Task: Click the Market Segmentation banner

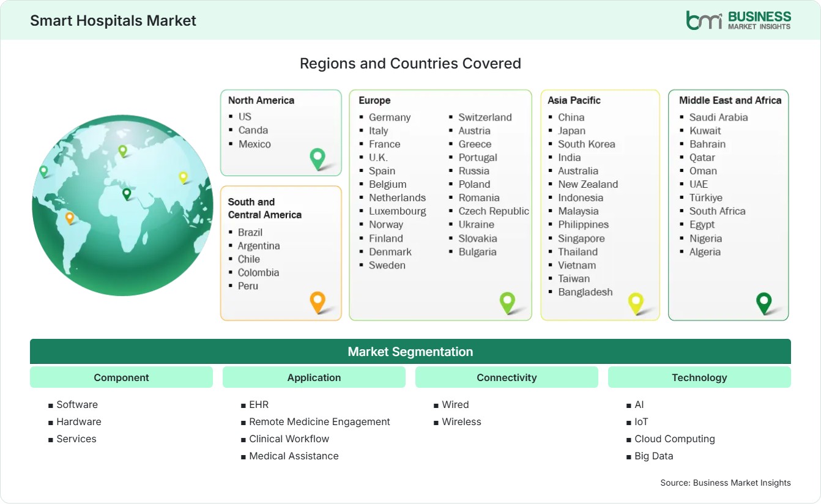Action: click(x=410, y=352)
